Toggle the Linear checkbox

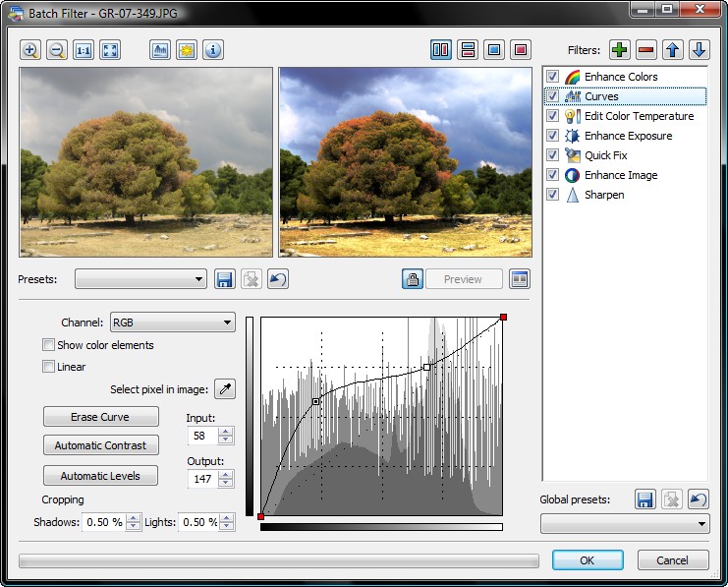48,367
